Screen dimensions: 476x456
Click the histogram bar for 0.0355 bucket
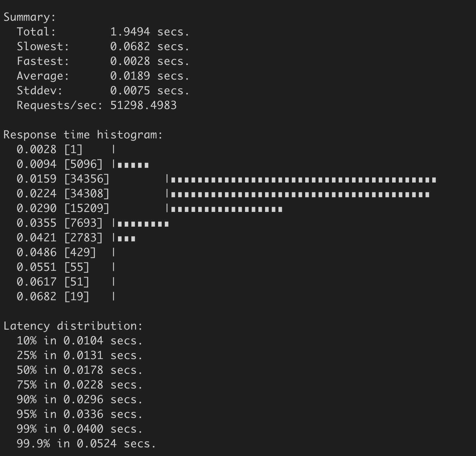143,224
